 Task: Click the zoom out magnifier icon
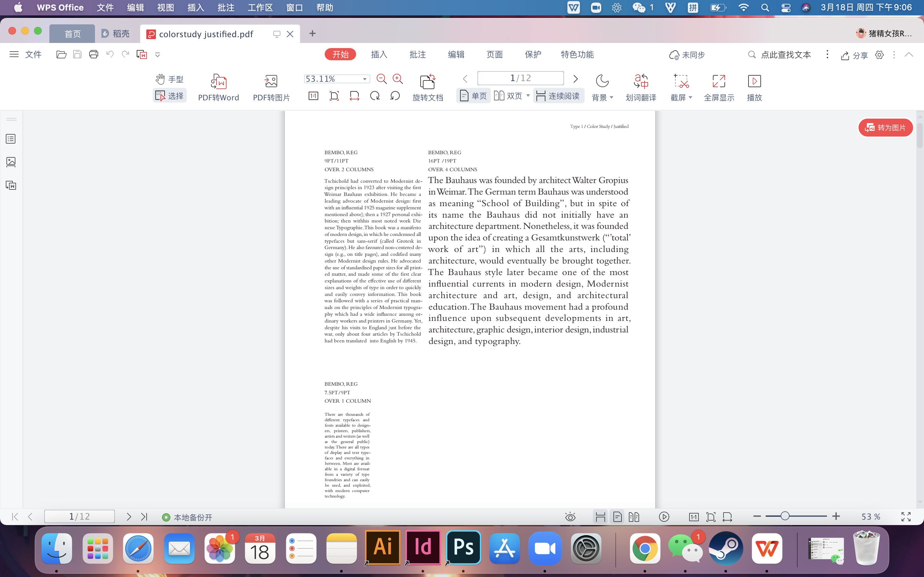click(381, 79)
